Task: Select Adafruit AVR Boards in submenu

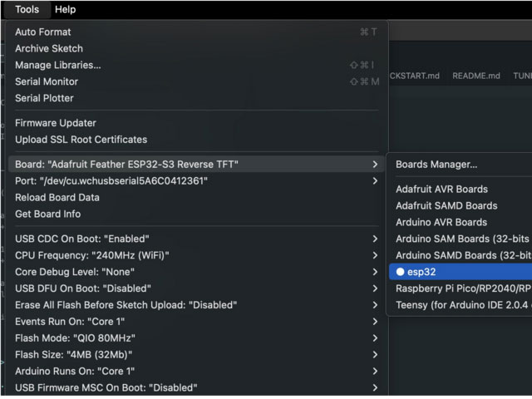Action: pos(461,190)
